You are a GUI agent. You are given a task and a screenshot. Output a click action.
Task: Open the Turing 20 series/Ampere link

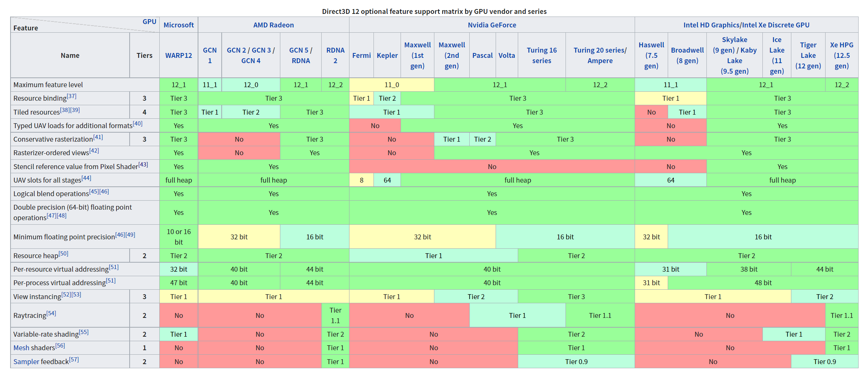600,55
